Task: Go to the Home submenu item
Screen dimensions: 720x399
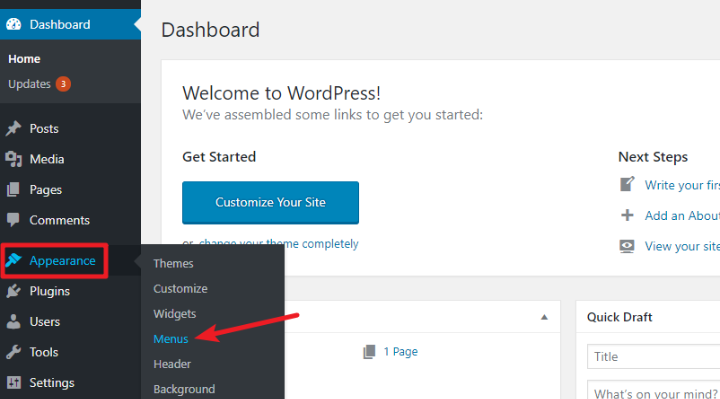Action: coord(24,59)
